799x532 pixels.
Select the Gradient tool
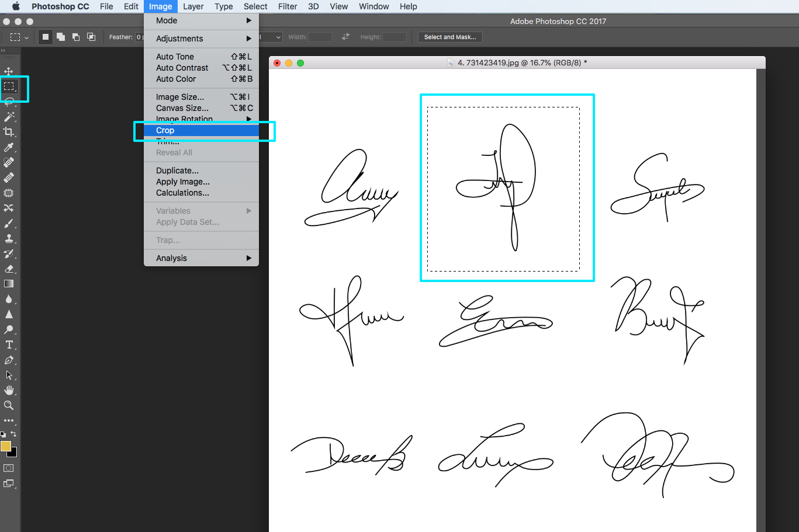pos(8,284)
